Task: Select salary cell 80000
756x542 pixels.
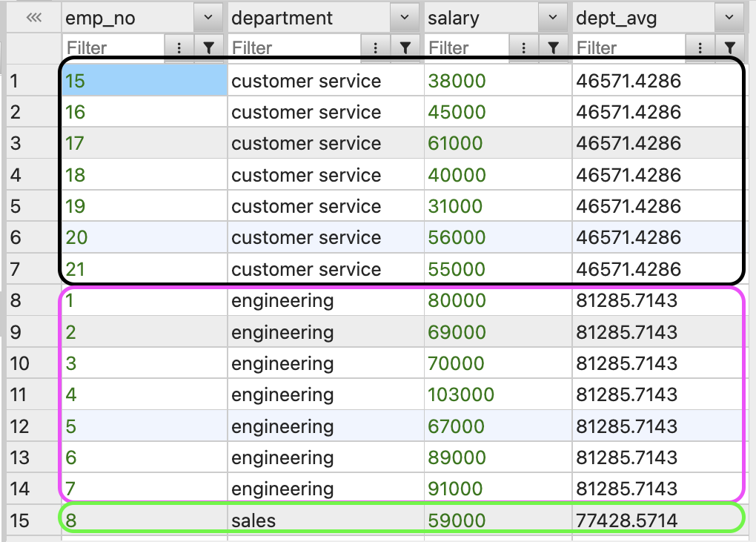Action: tap(498, 300)
